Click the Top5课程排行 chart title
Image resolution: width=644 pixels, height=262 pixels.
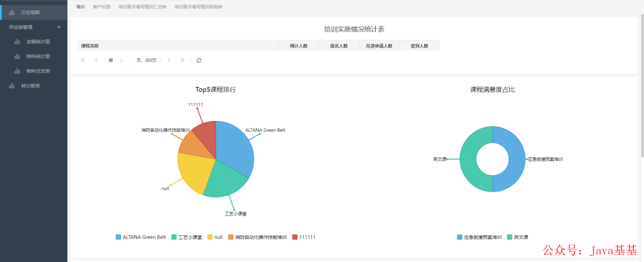pos(216,90)
